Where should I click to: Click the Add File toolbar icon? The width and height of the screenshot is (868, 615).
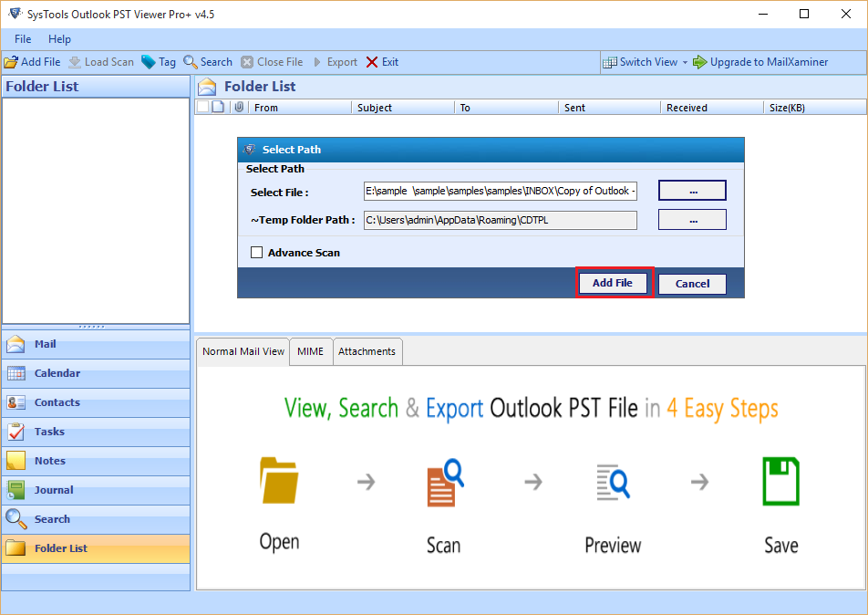11,62
